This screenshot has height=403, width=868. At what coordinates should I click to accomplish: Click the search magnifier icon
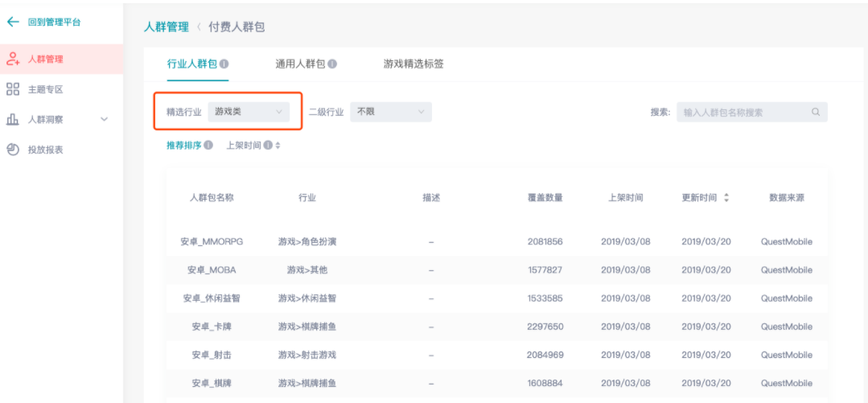click(x=816, y=112)
